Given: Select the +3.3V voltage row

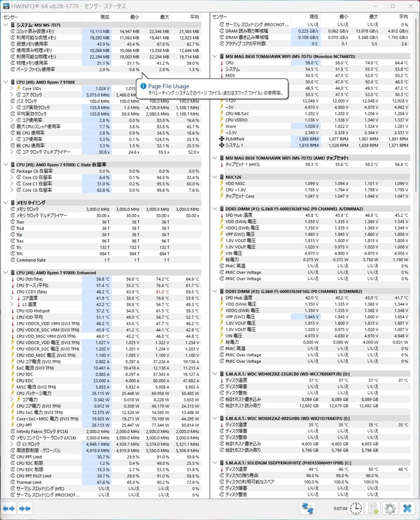Looking at the screenshot, I should [x=314, y=133].
